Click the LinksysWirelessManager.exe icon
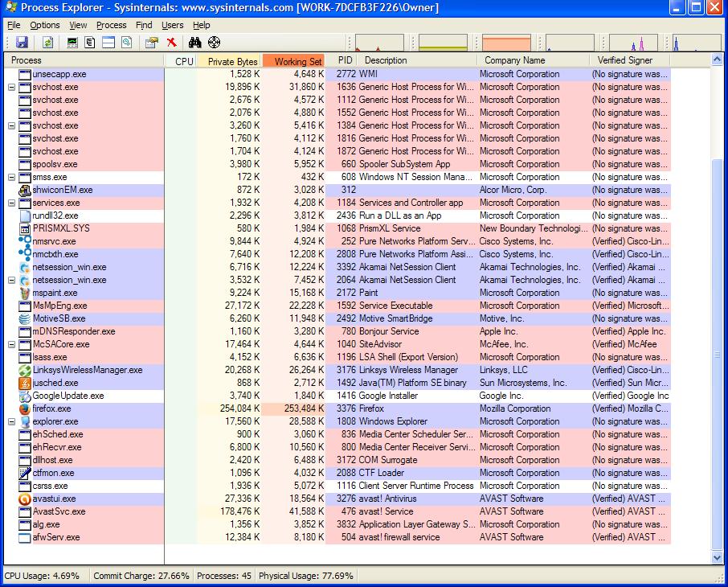The width and height of the screenshot is (728, 587). click(x=25, y=370)
